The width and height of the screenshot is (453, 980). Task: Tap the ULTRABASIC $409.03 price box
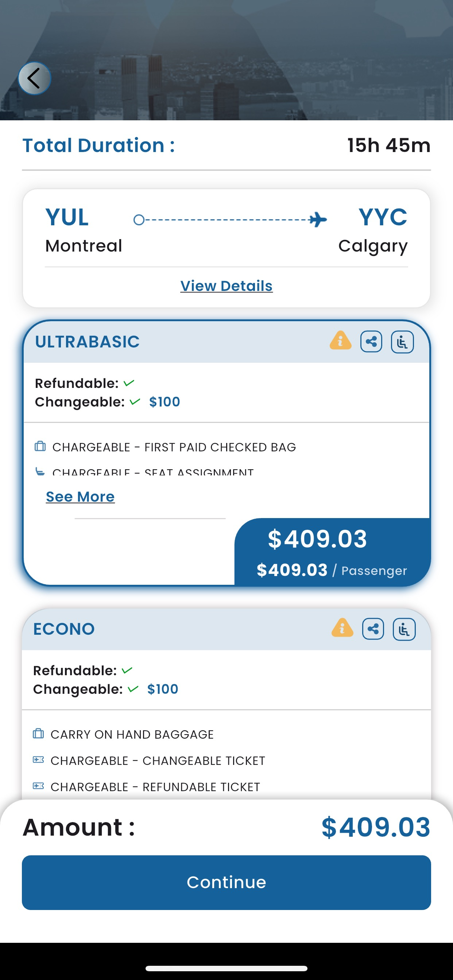coord(332,552)
